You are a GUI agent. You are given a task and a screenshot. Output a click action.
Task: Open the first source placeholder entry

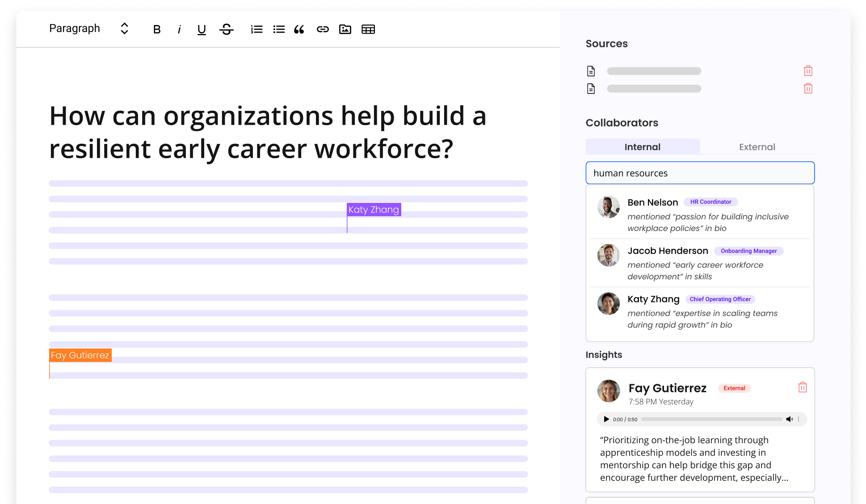point(654,71)
